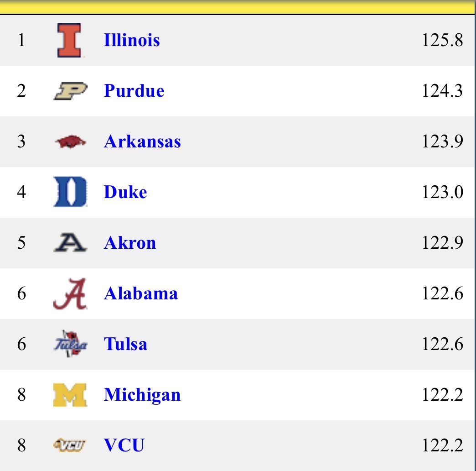This screenshot has height=471, width=476.
Task: Click the VCU team logo
Action: point(70,445)
